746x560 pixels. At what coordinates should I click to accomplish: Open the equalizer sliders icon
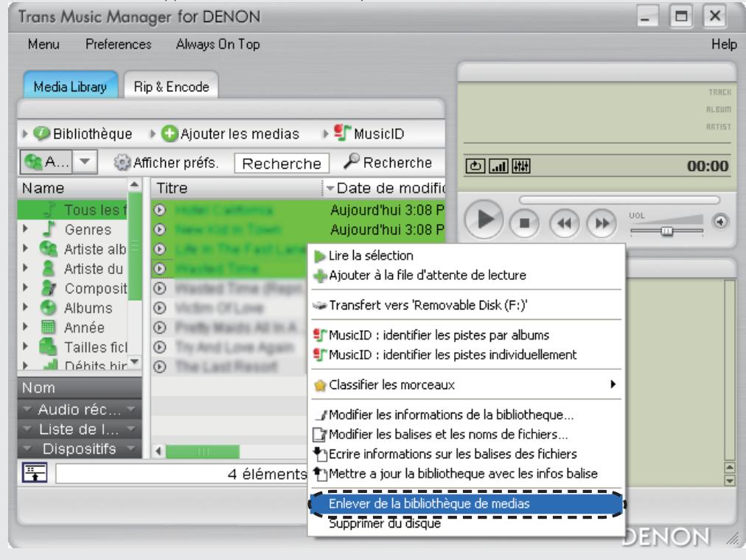click(521, 166)
